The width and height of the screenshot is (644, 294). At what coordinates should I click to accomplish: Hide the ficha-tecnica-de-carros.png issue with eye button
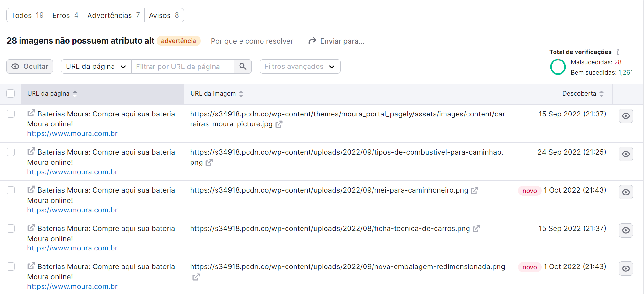coord(626,230)
